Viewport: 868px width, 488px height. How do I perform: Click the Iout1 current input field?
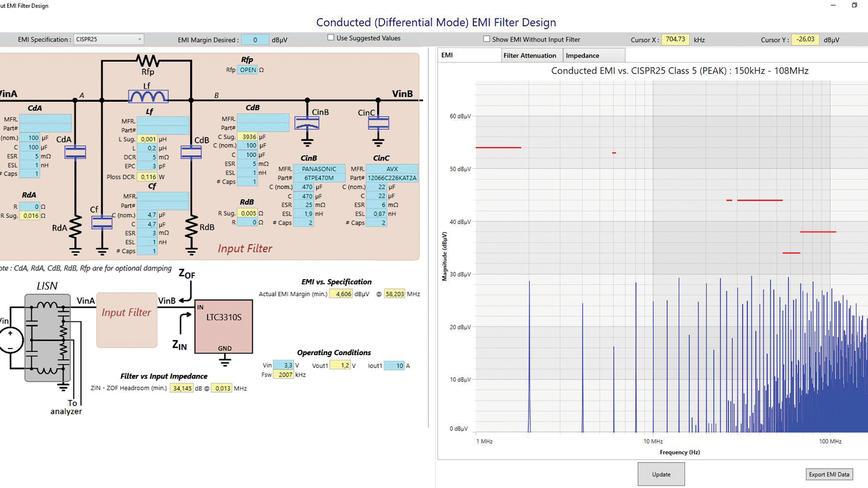[394, 365]
